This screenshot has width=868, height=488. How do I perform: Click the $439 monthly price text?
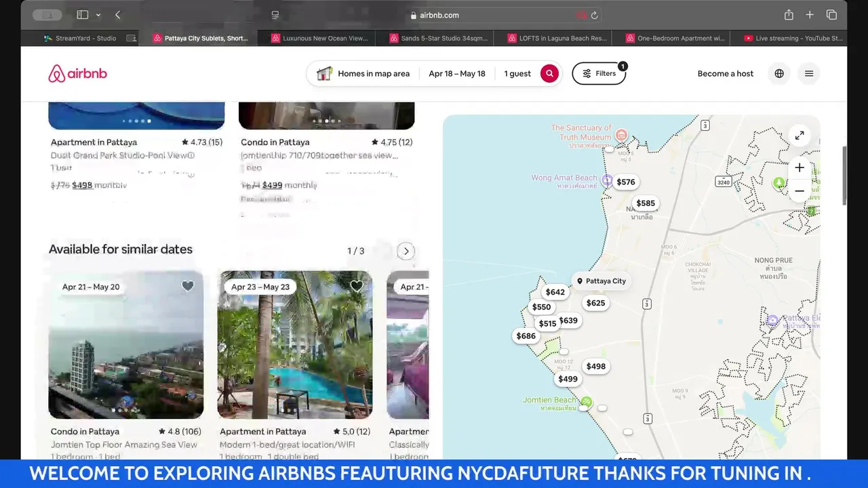click(x=290, y=185)
